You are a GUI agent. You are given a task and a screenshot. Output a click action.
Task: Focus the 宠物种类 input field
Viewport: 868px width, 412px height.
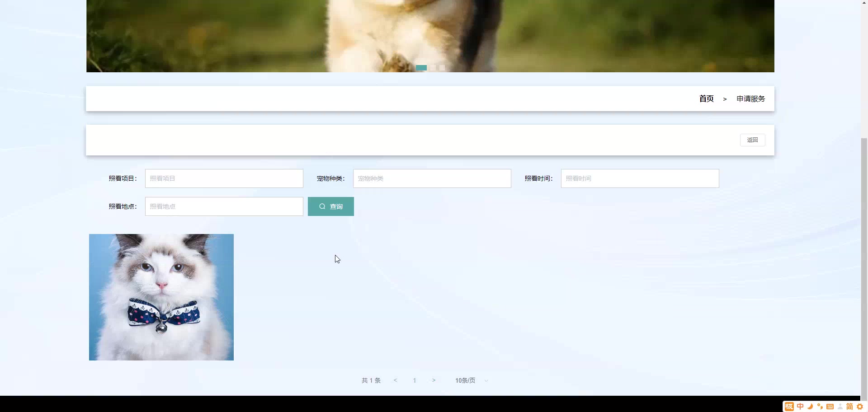click(x=432, y=178)
